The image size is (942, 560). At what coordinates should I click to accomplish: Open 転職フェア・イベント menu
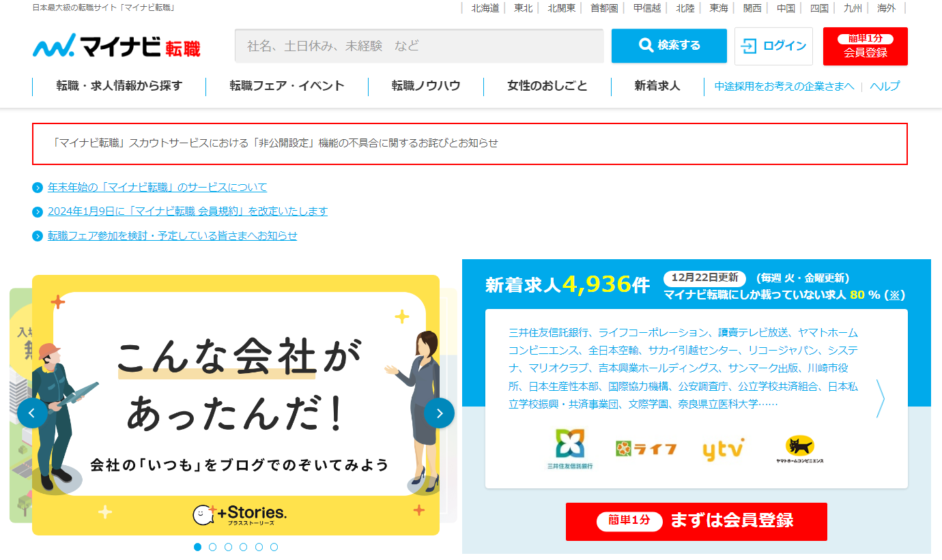click(x=287, y=86)
